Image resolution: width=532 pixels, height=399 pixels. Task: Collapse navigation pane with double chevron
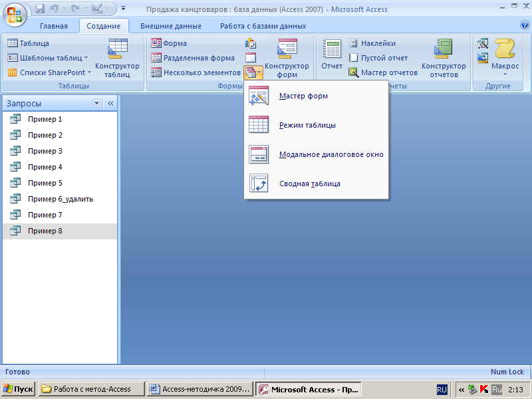pos(110,104)
